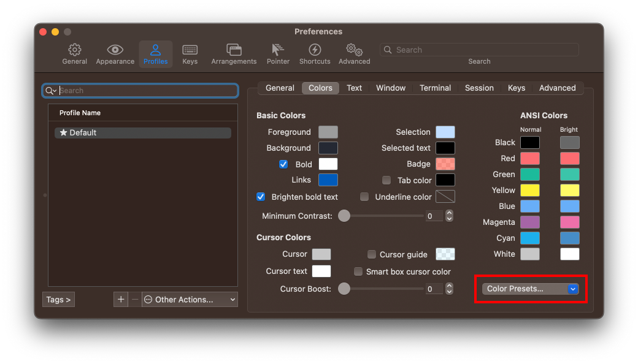Open the ANSI Bright Green swatch
The image size is (638, 364).
coord(570,174)
